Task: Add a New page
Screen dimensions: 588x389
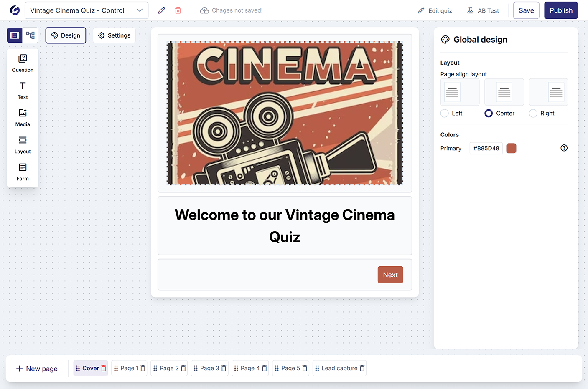Action: click(x=37, y=369)
